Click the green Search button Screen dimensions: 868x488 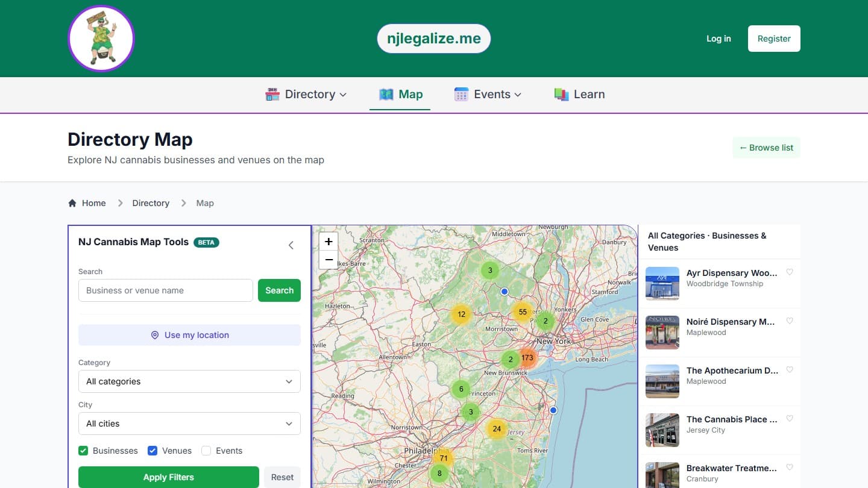(279, 290)
